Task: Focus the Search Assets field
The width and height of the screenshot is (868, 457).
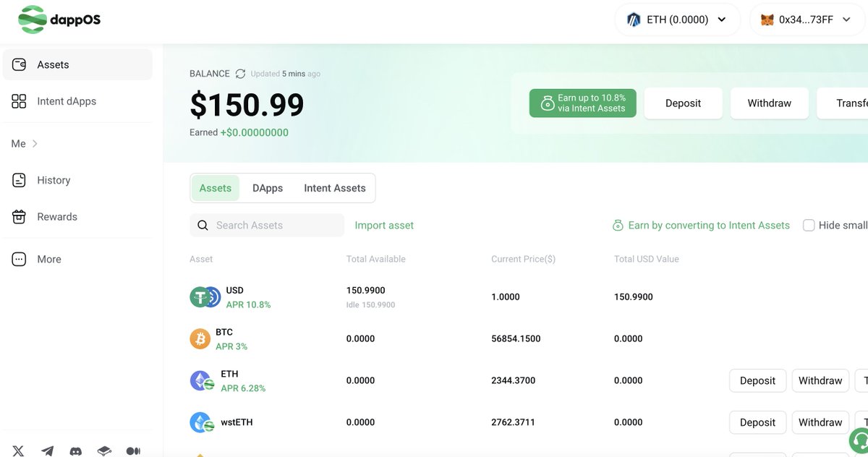Action: point(267,225)
